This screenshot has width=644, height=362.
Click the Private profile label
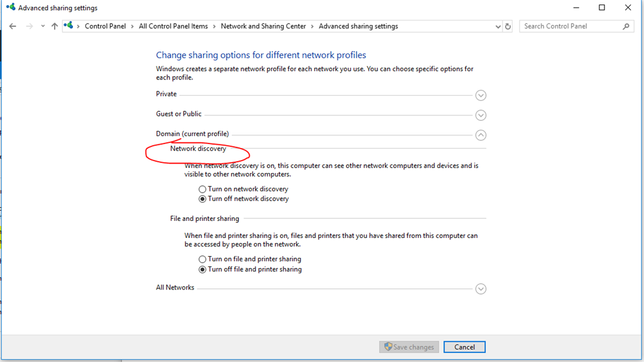[166, 94]
